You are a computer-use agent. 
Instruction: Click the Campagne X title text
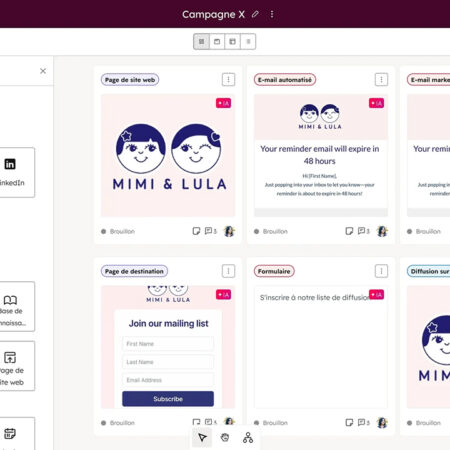(x=213, y=14)
